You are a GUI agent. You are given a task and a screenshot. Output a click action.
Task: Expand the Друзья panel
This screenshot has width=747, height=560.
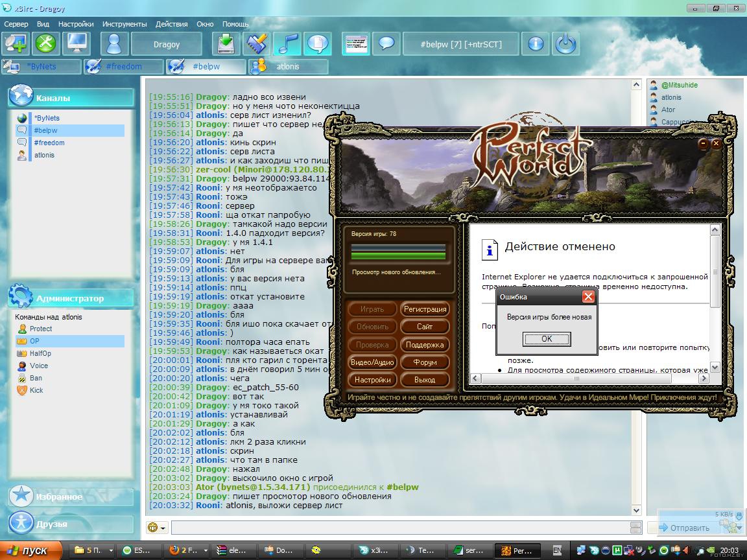click(71, 523)
